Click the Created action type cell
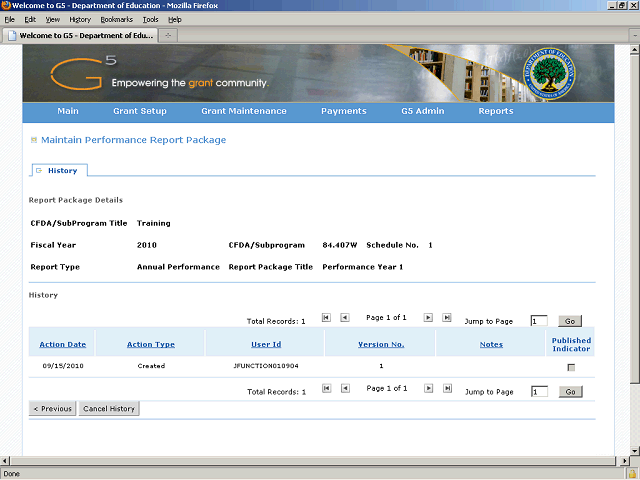640x480 pixels. [151, 366]
